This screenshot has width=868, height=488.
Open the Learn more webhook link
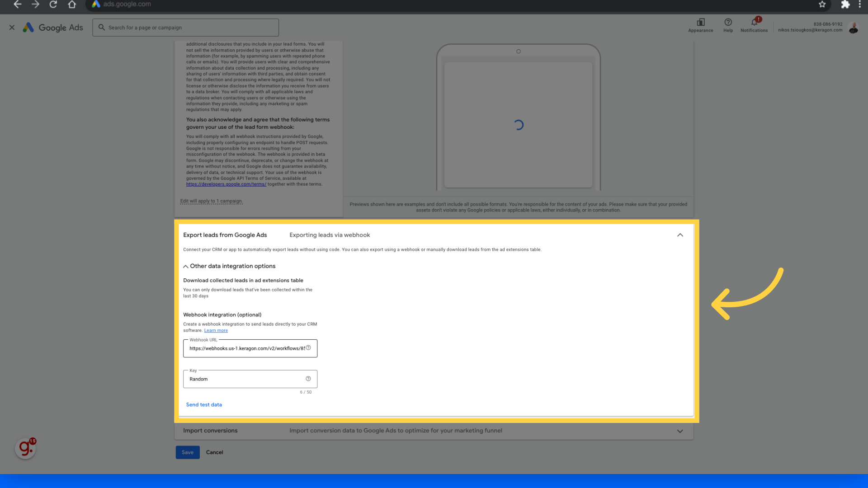(216, 331)
